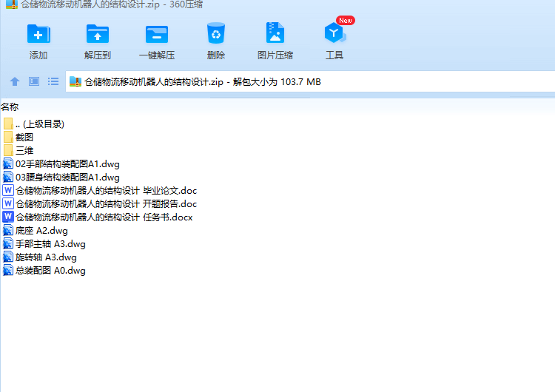Sort by the 名称 column header
The image size is (555, 392).
[x=10, y=107]
